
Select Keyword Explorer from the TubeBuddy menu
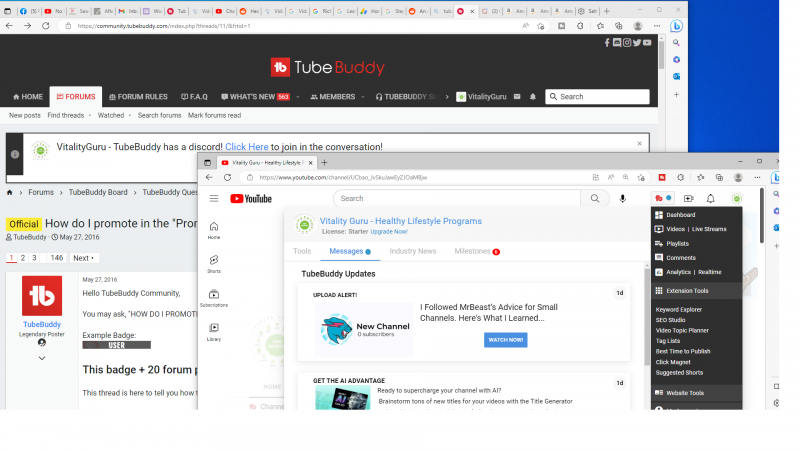[679, 310]
